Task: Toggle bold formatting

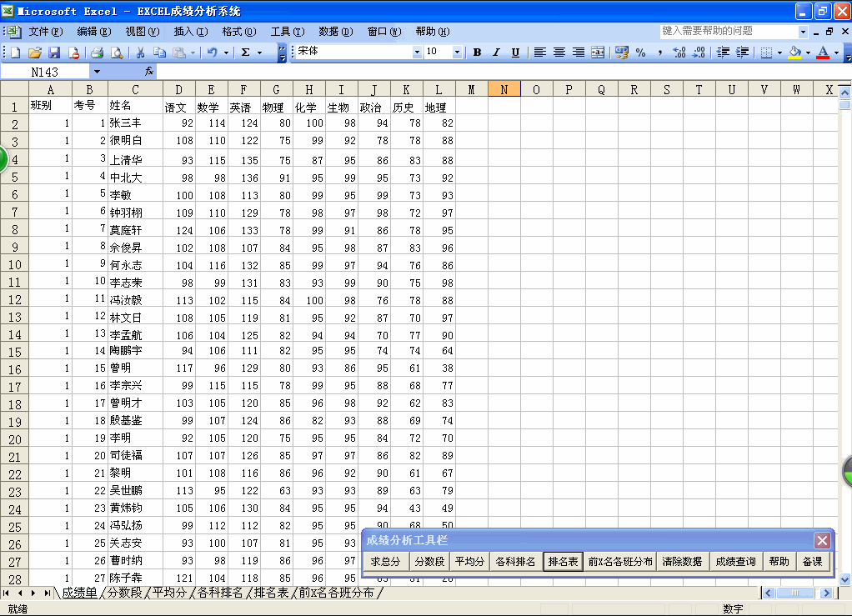Action: pos(477,52)
